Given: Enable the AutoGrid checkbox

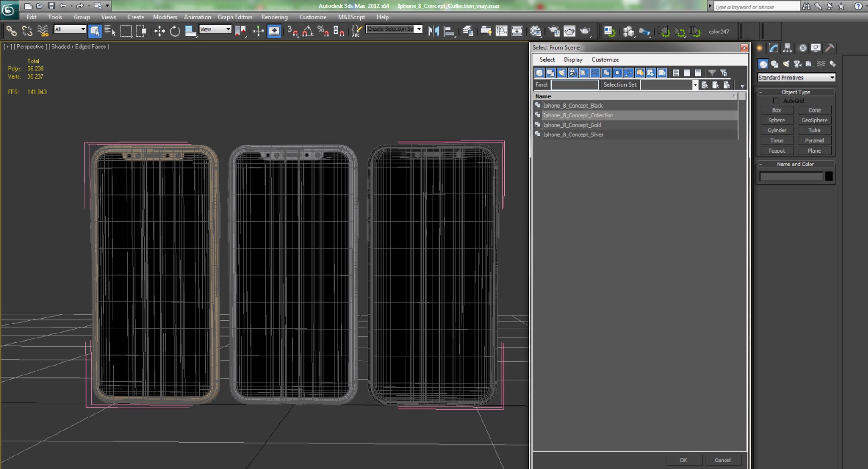Looking at the screenshot, I should (x=776, y=101).
